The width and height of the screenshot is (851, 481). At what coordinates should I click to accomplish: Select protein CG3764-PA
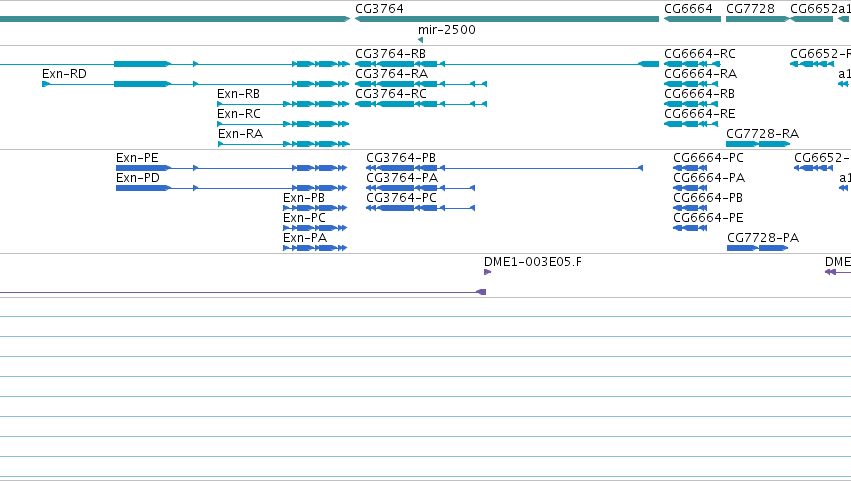pos(421,188)
